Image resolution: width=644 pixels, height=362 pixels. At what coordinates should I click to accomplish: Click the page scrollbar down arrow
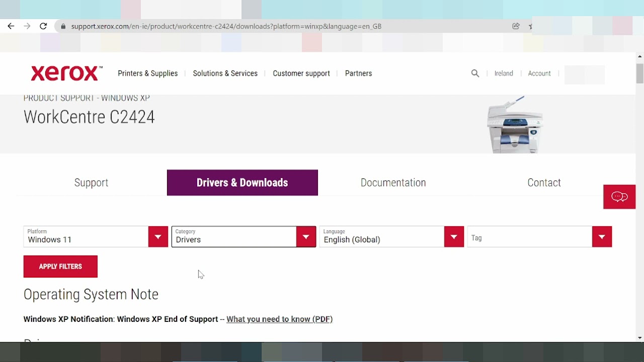click(x=639, y=338)
